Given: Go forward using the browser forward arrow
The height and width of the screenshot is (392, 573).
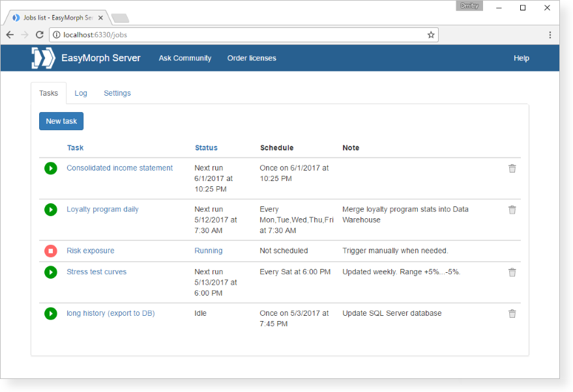Looking at the screenshot, I should coord(25,35).
